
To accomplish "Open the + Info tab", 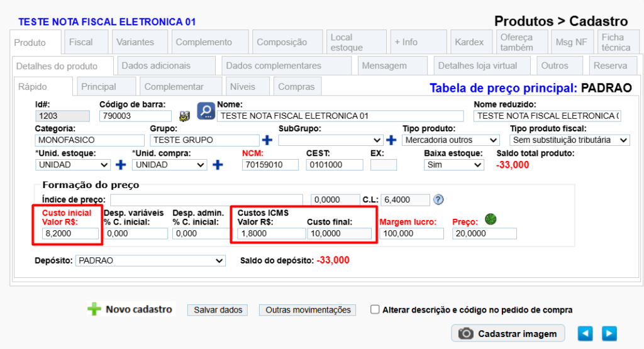I will tap(418, 42).
